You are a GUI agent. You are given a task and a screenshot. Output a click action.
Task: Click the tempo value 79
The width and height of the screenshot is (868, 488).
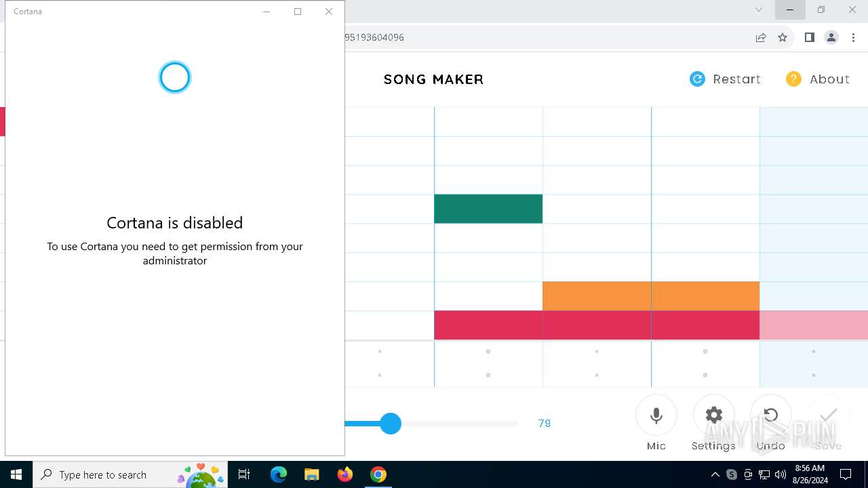point(544,424)
